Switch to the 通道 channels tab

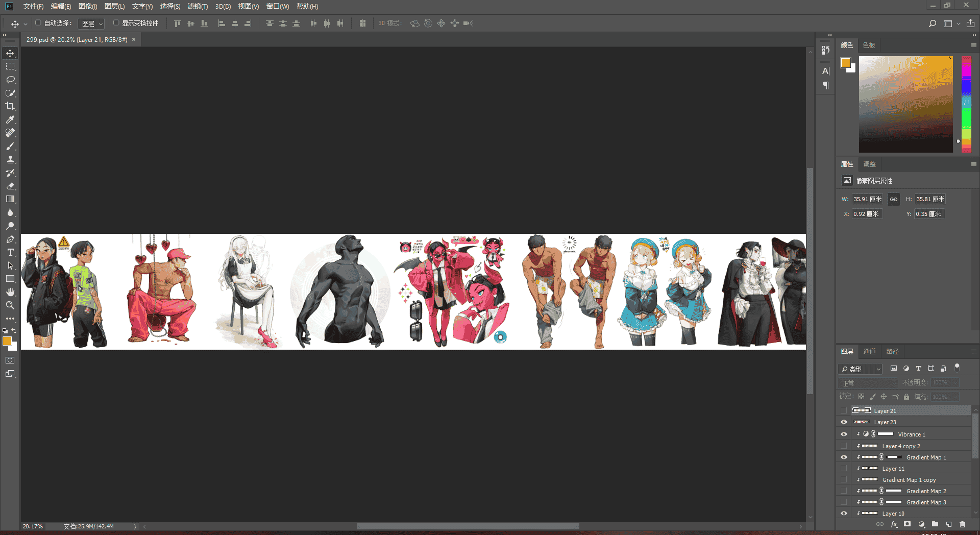[869, 352]
